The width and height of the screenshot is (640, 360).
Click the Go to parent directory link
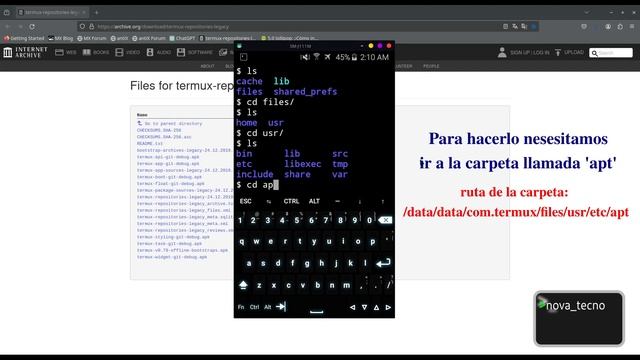click(169, 123)
